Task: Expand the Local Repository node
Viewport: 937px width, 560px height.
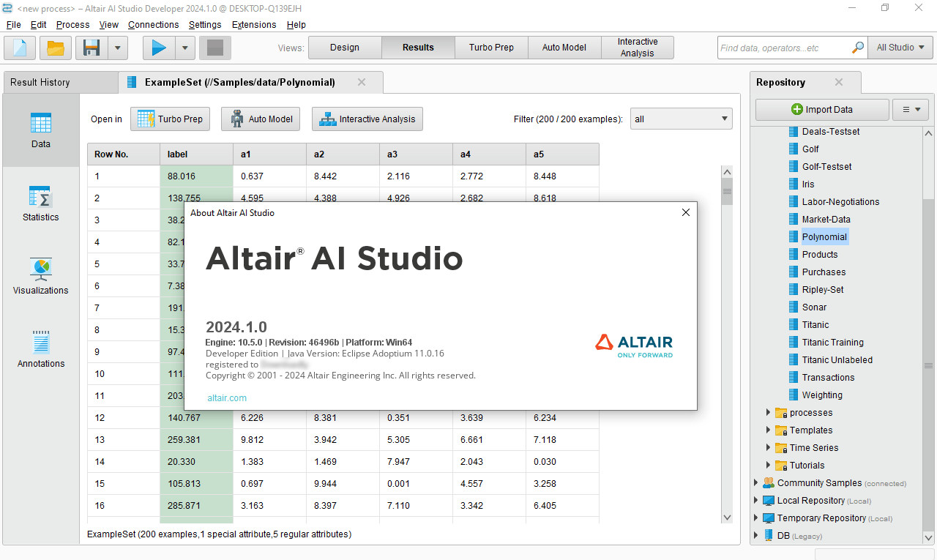Action: click(756, 501)
